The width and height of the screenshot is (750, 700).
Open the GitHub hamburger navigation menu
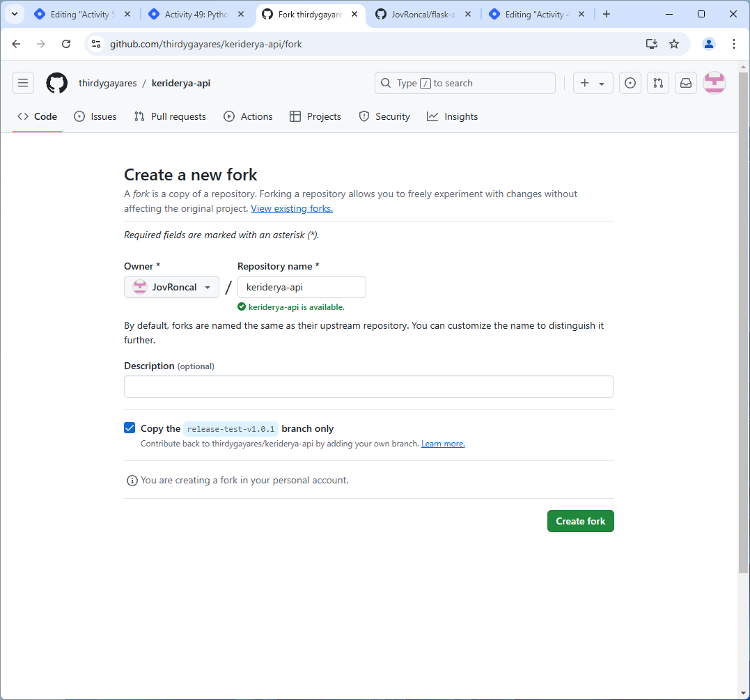tap(23, 84)
